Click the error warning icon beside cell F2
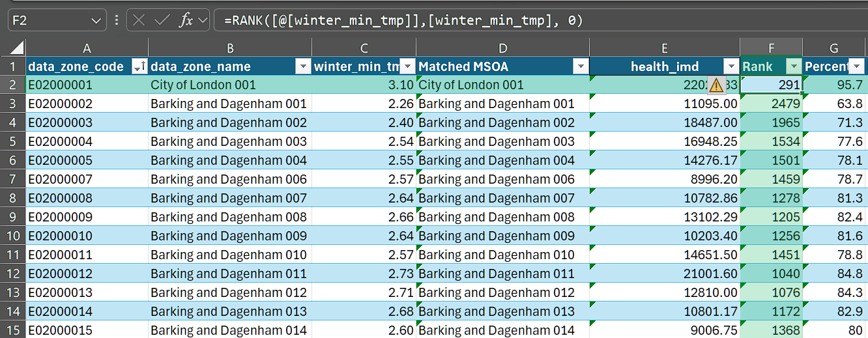868x338 pixels. pos(716,85)
